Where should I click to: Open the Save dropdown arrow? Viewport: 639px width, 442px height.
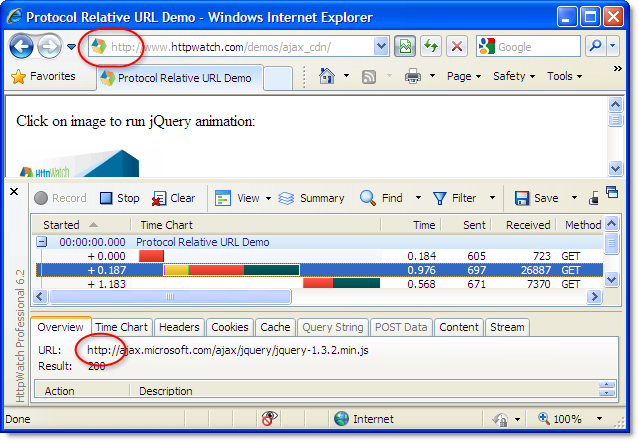[574, 198]
